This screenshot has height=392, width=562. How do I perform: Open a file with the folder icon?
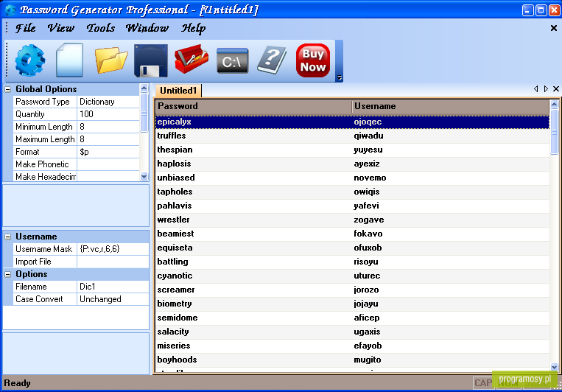[x=111, y=60]
